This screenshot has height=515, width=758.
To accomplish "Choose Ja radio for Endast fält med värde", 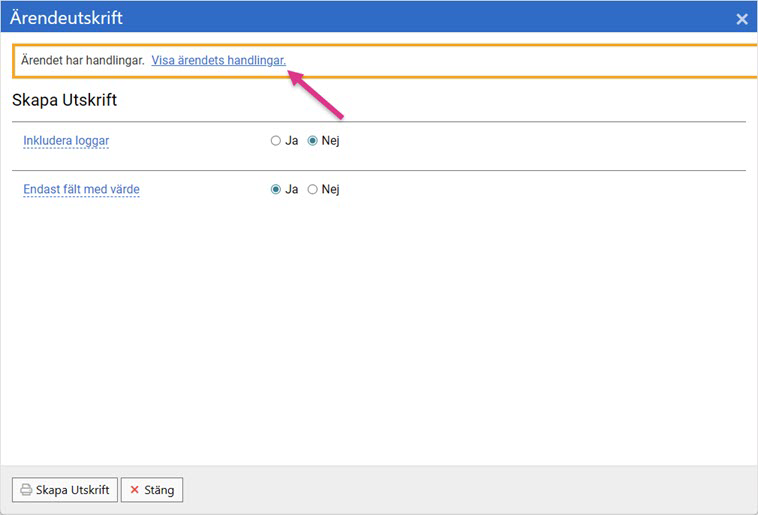I will click(276, 189).
